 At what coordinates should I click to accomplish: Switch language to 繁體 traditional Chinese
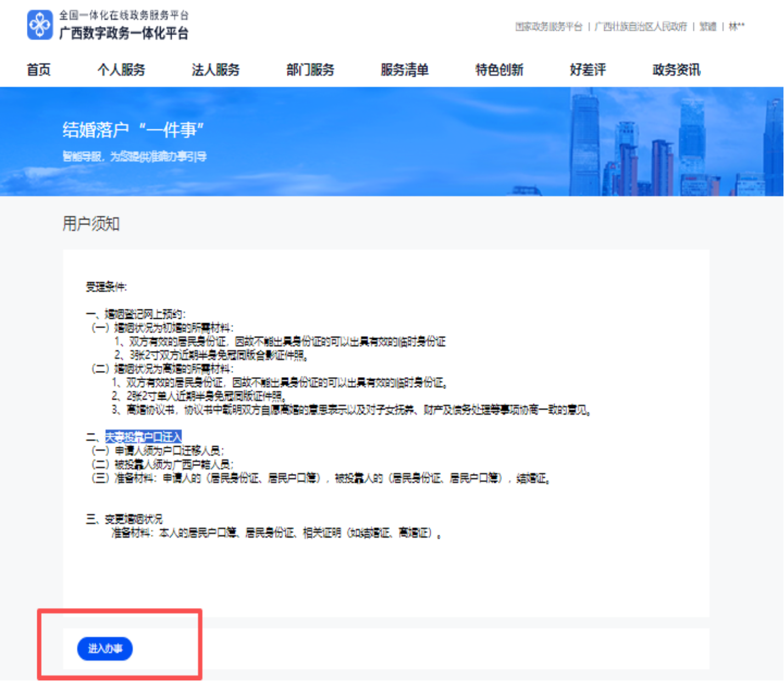point(708,26)
